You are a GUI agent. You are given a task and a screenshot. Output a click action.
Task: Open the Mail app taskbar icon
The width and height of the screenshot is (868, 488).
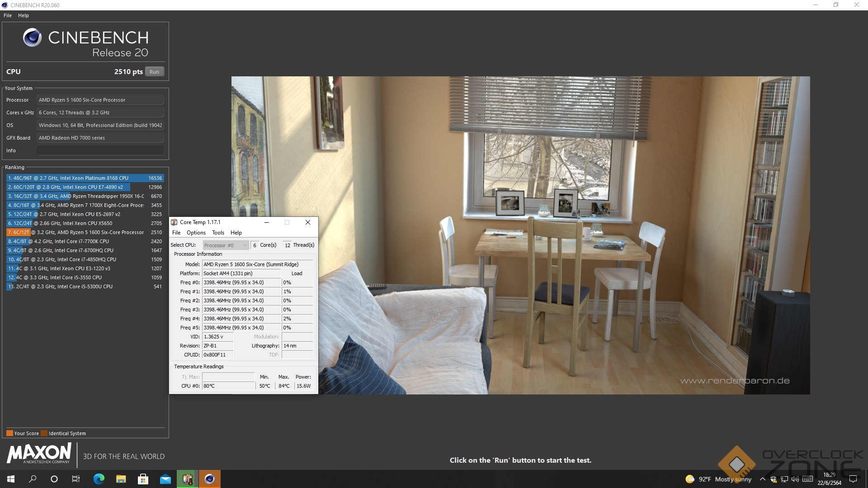[x=165, y=479]
